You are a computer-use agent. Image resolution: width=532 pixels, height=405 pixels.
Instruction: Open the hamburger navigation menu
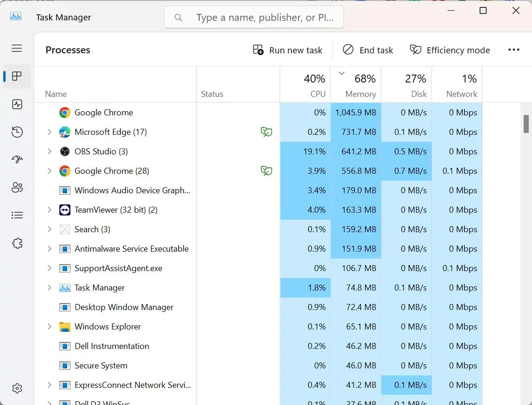(17, 48)
